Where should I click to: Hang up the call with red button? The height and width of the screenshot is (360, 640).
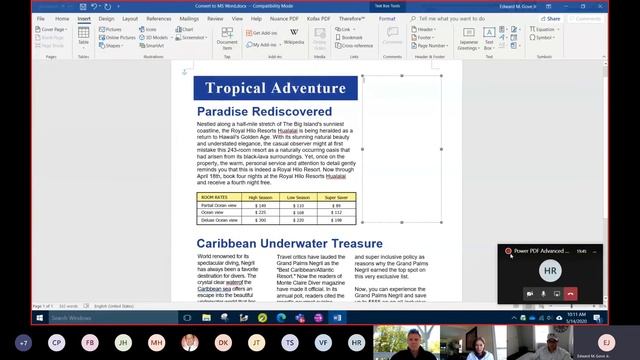[x=571, y=294]
